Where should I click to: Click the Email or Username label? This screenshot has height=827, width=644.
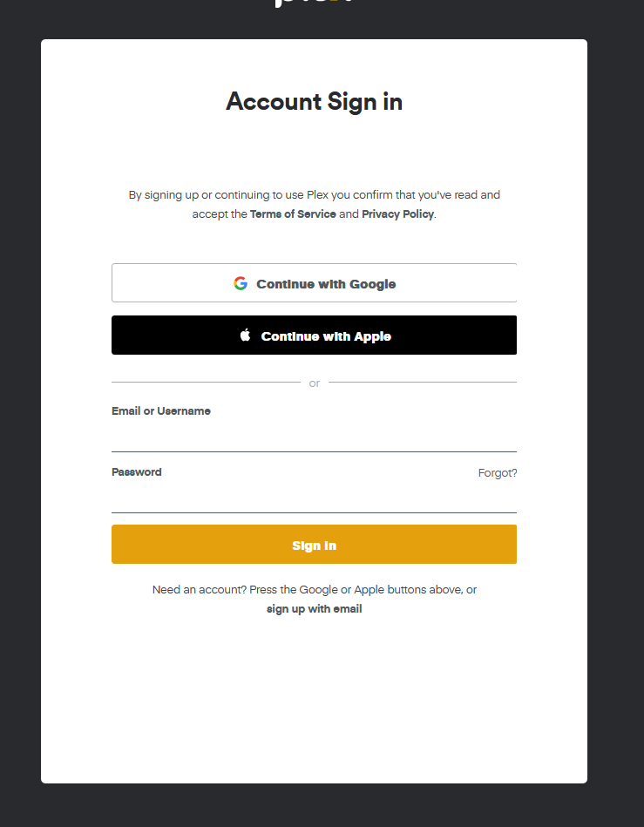pyautogui.click(x=161, y=411)
